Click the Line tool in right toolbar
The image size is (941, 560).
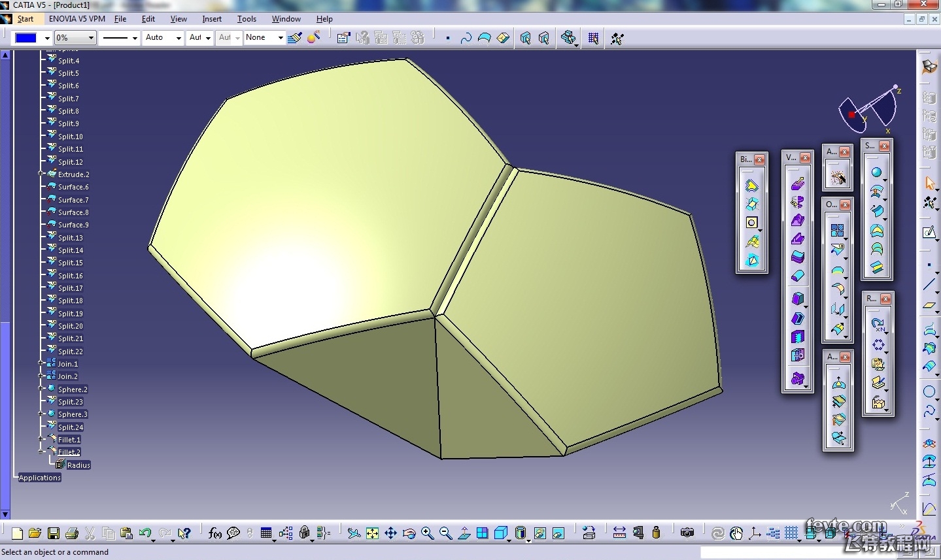pos(929,284)
